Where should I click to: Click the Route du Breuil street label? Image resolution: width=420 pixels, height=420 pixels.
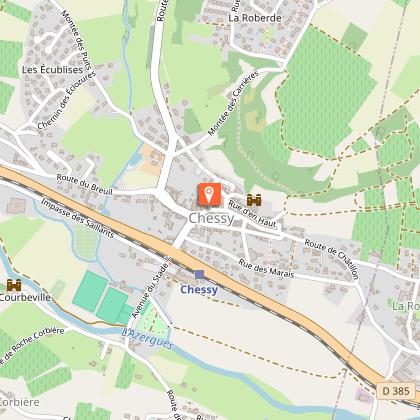pyautogui.click(x=84, y=184)
